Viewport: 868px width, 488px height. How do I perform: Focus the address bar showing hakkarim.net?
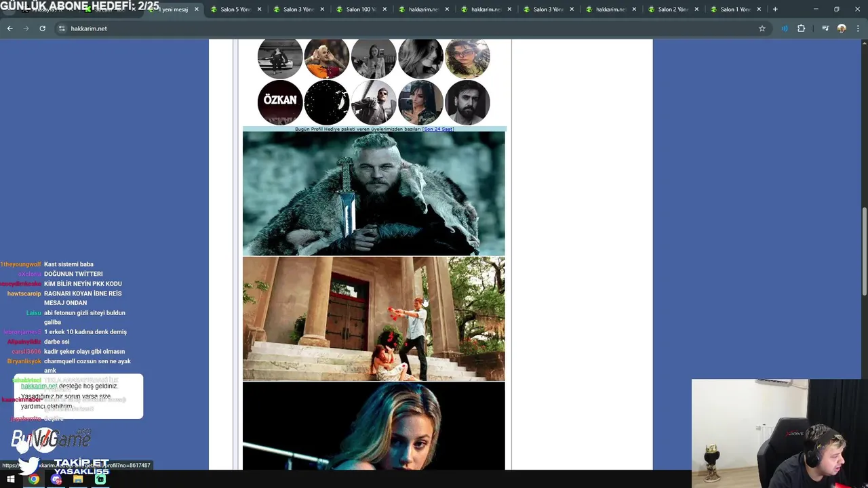pyautogui.click(x=407, y=28)
